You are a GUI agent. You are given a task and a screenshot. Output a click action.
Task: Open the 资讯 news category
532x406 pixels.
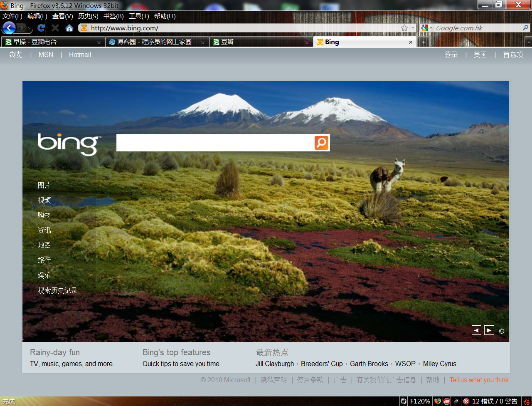pyautogui.click(x=44, y=230)
